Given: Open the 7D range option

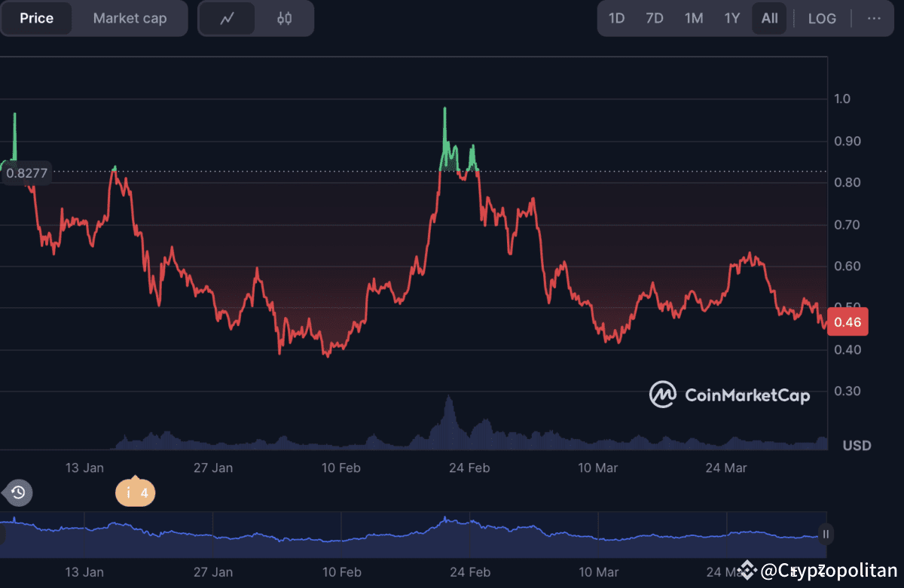Looking at the screenshot, I should tap(655, 18).
